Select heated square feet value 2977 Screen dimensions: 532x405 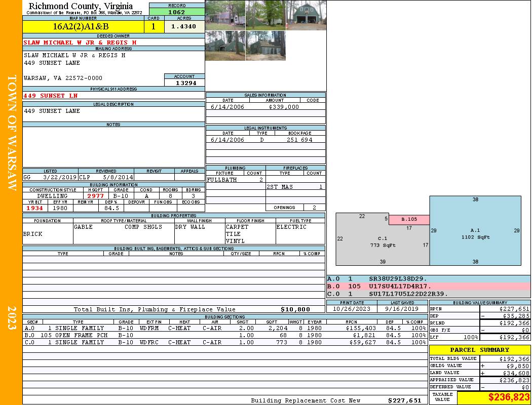(95, 196)
